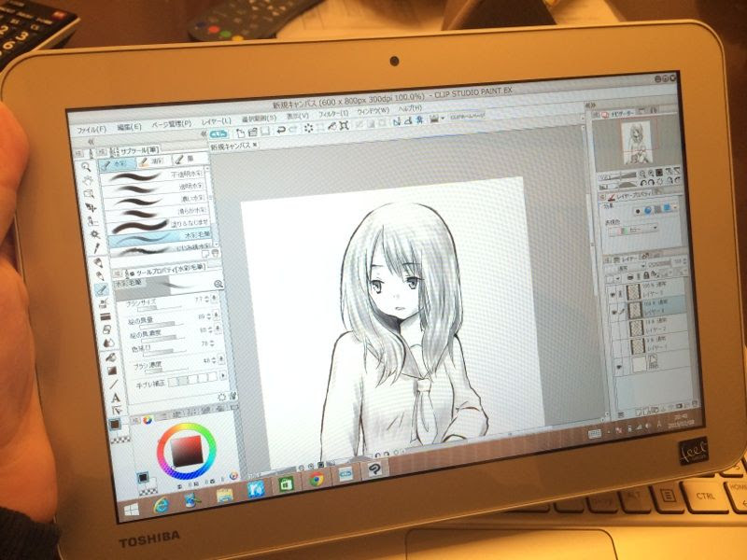
Task: Select the Pen tool
Action: tap(98, 262)
